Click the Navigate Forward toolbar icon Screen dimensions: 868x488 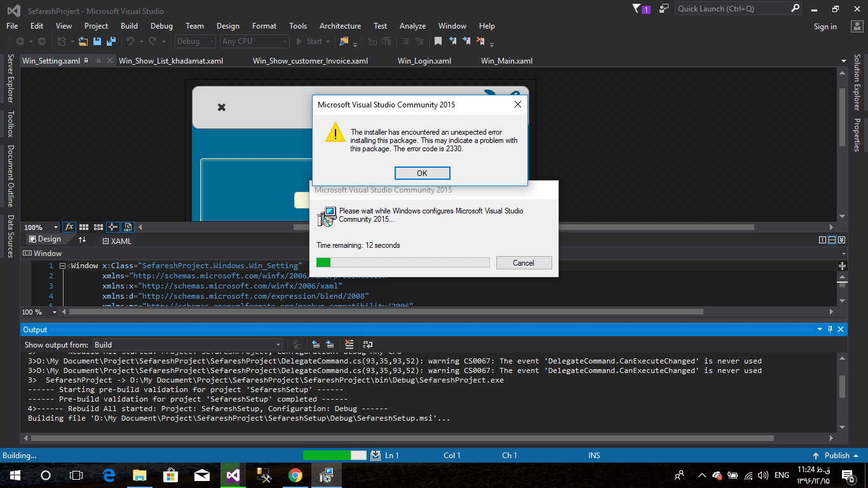pos(42,41)
